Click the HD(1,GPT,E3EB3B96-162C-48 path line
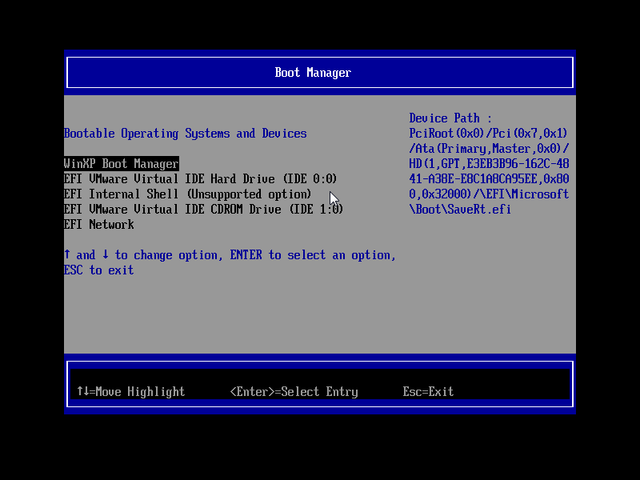 pyautogui.click(x=489, y=164)
